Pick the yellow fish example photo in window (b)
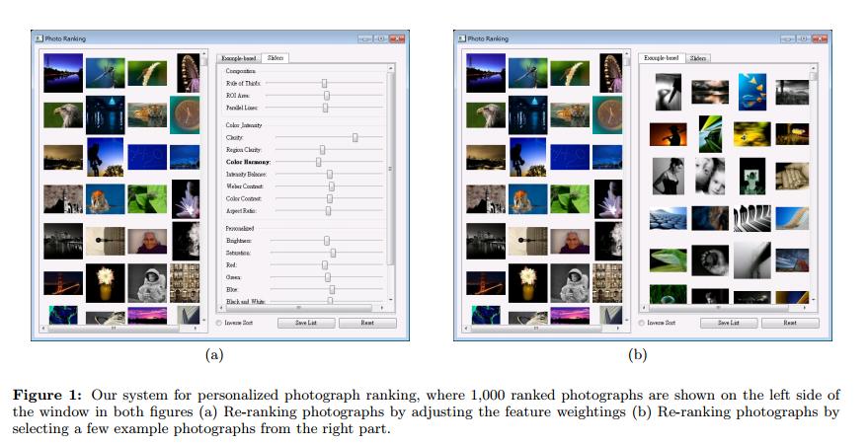Viewport: 868px width, 444px height. 752,91
